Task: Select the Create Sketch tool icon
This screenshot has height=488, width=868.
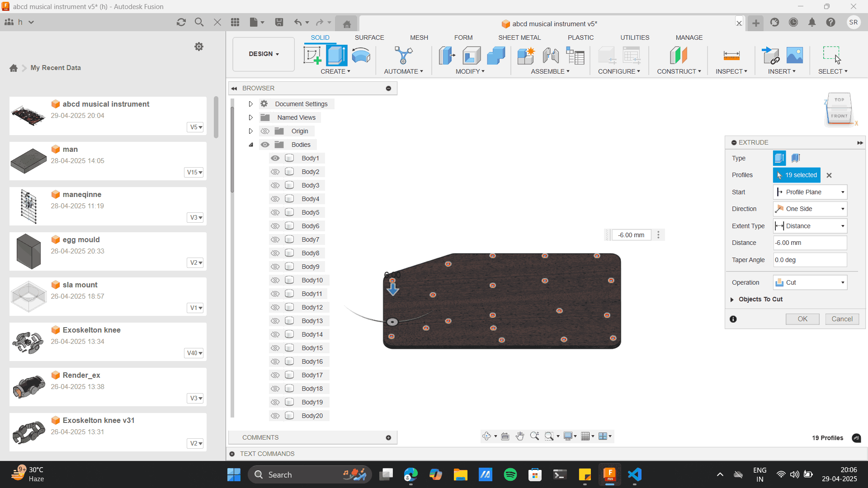Action: pyautogui.click(x=312, y=56)
